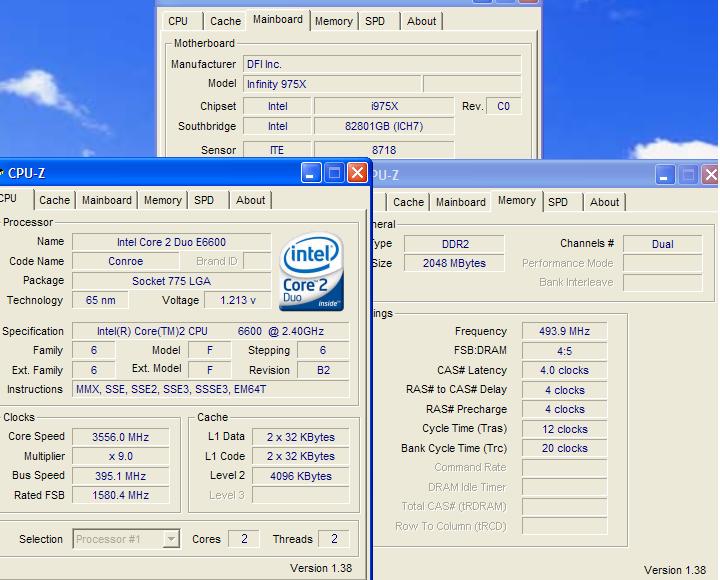Click the Technology value 65 nm

100,300
